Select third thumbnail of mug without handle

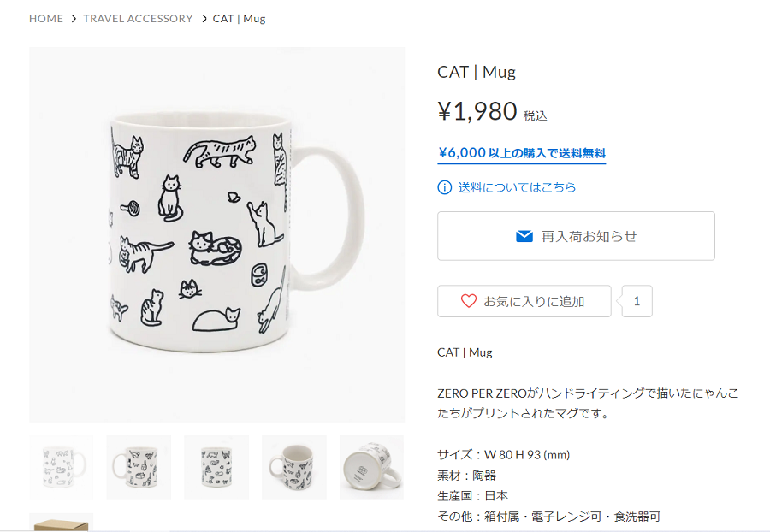pyautogui.click(x=216, y=468)
